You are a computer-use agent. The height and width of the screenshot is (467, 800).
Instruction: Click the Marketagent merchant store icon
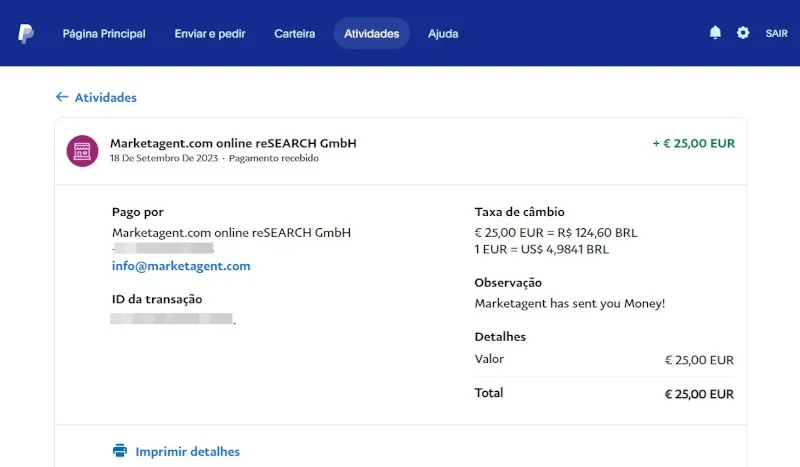(x=82, y=151)
